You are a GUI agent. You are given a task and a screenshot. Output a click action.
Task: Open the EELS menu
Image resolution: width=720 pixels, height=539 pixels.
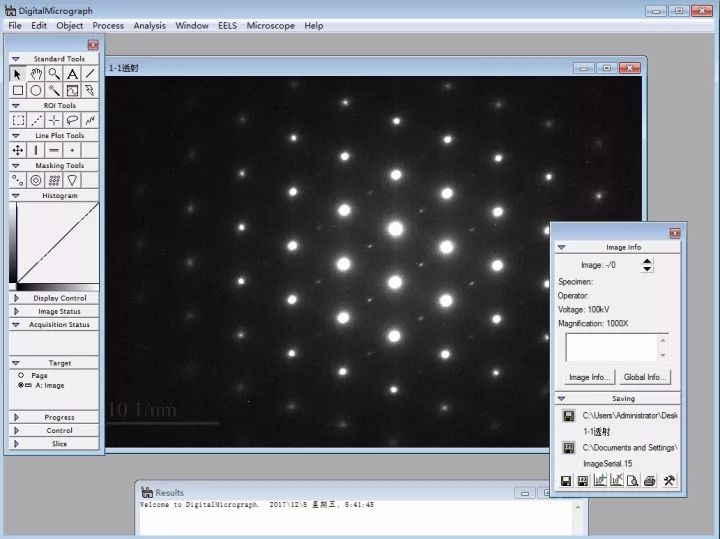(227, 25)
